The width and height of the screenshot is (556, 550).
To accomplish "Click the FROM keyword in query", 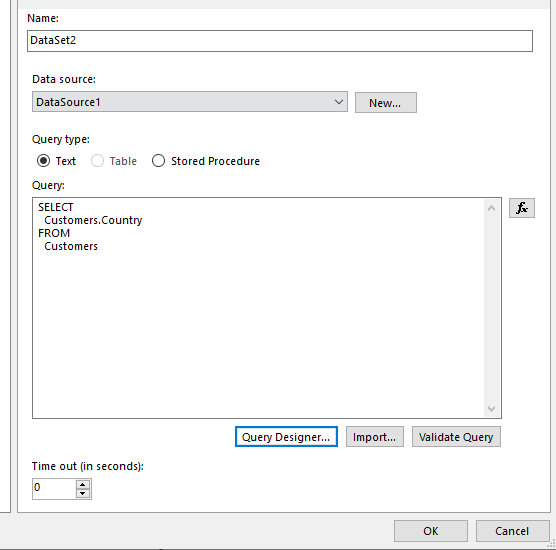I will point(54,233).
